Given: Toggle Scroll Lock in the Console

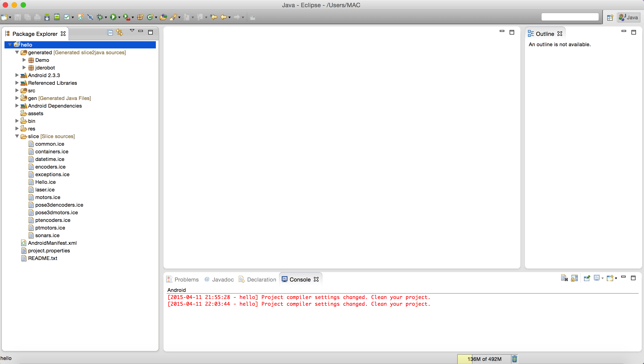Looking at the screenshot, I should click(574, 278).
